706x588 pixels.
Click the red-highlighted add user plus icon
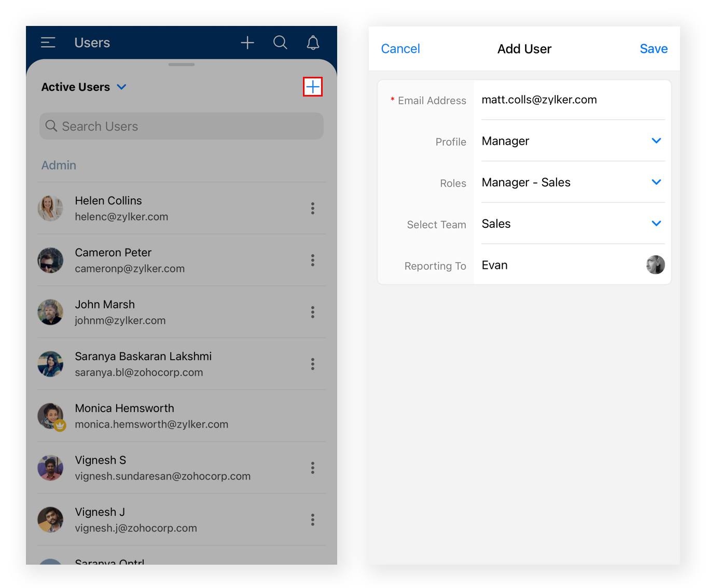coord(313,87)
